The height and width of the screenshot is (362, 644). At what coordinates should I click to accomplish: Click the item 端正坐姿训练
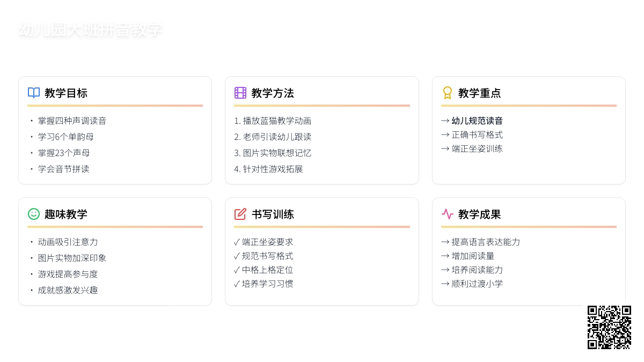477,149
